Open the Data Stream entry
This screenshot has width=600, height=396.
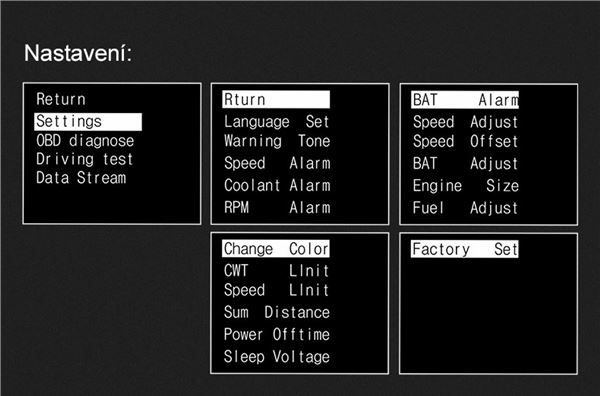(81, 178)
